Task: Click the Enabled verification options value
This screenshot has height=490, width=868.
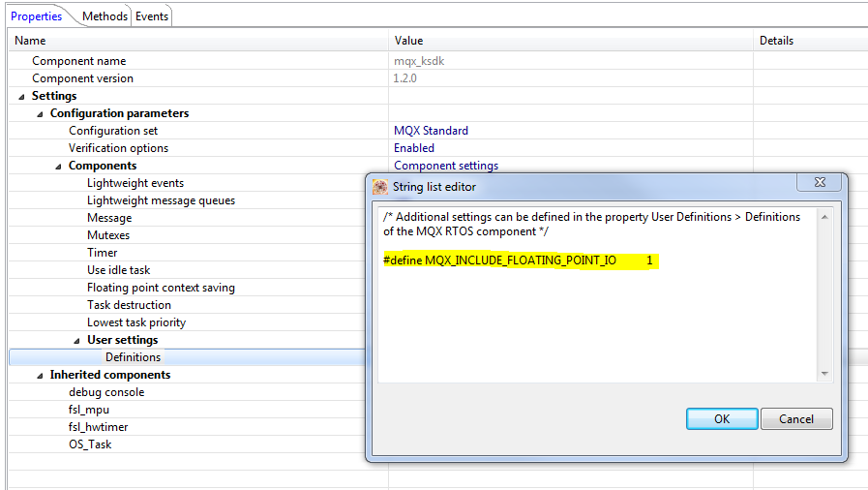Action: [x=414, y=148]
